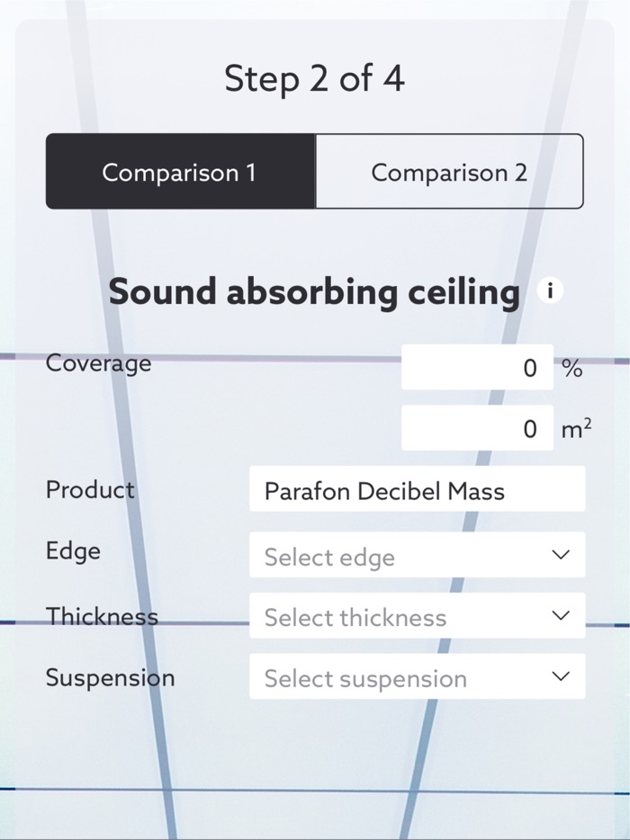Viewport: 630px width, 840px height.
Task: Click the coverage square meters field
Action: click(477, 428)
